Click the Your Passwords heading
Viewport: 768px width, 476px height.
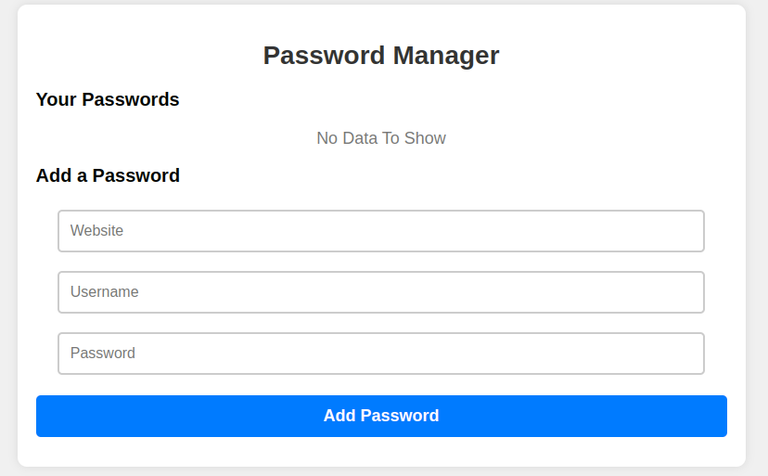tap(108, 99)
